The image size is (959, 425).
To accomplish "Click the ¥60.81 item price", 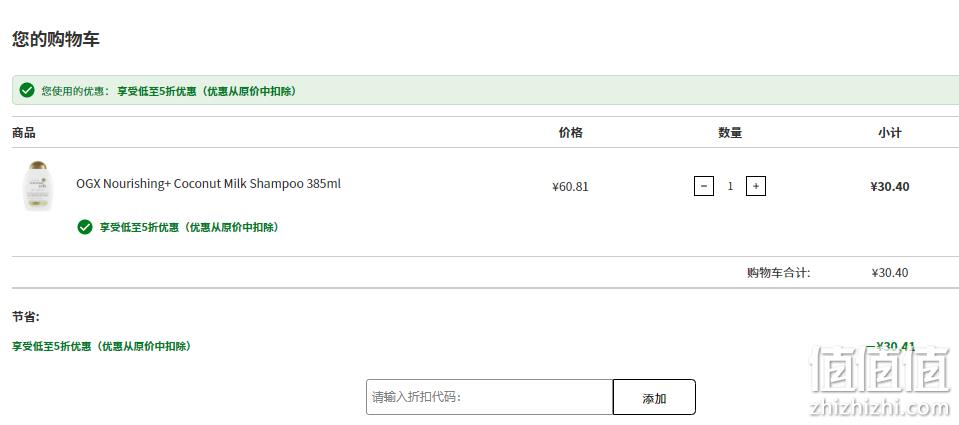I will [570, 187].
